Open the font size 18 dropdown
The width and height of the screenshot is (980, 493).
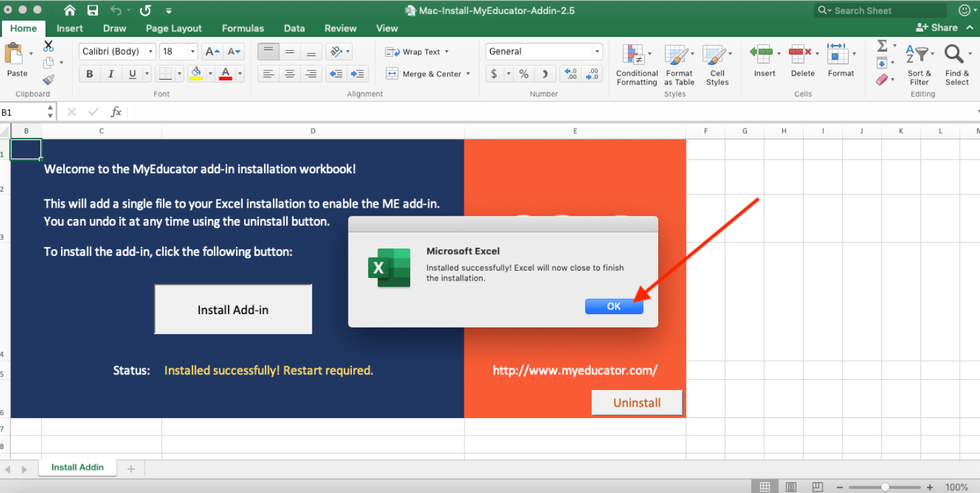coord(192,52)
